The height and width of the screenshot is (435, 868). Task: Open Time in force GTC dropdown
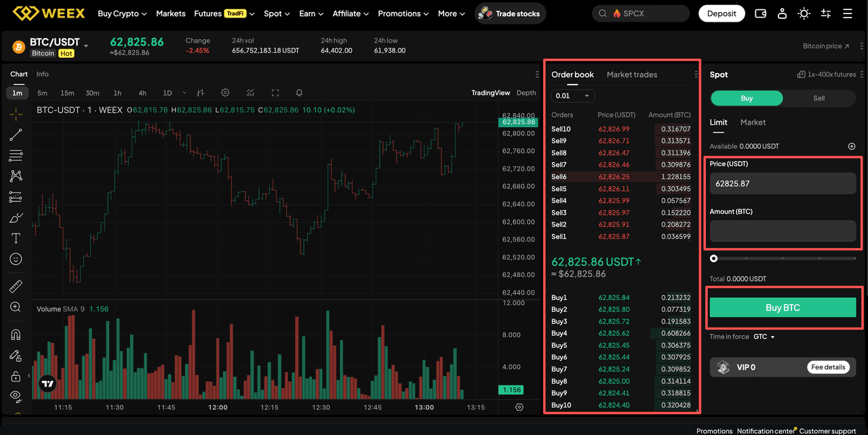click(x=764, y=337)
